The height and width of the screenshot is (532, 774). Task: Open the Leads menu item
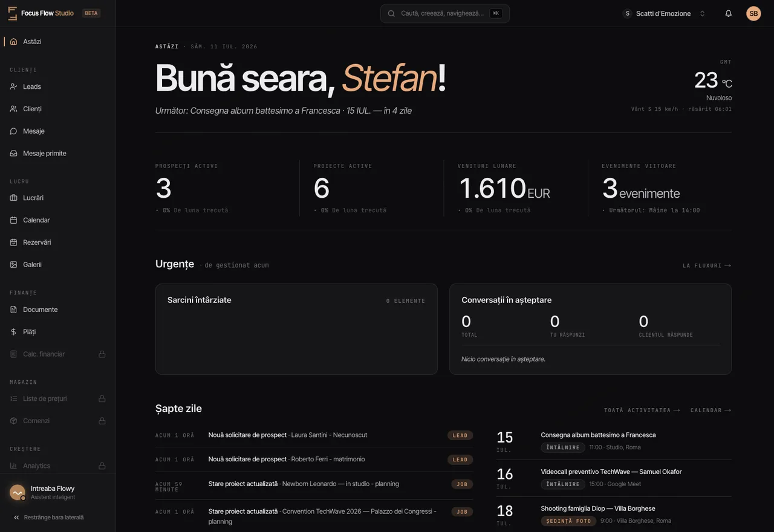pos(57,86)
